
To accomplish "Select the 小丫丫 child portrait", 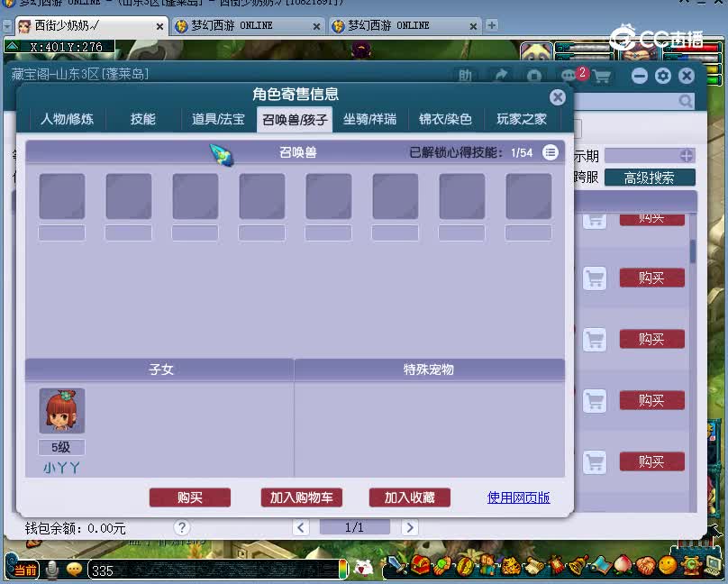I will pyautogui.click(x=62, y=411).
